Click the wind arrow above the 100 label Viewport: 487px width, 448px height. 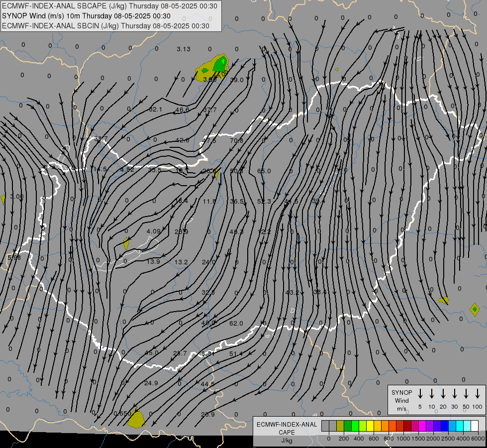[478, 394]
